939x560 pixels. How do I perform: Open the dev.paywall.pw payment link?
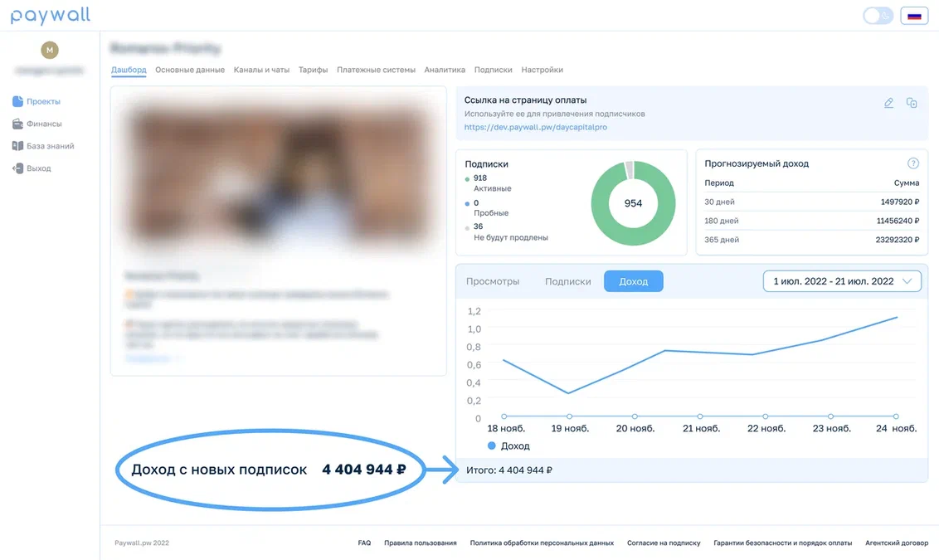click(535, 127)
